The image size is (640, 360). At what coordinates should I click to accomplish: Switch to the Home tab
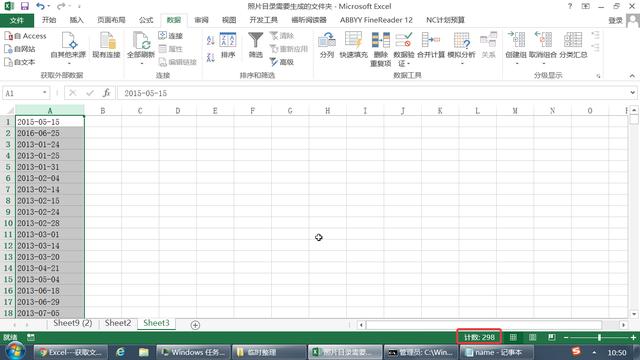click(49, 20)
